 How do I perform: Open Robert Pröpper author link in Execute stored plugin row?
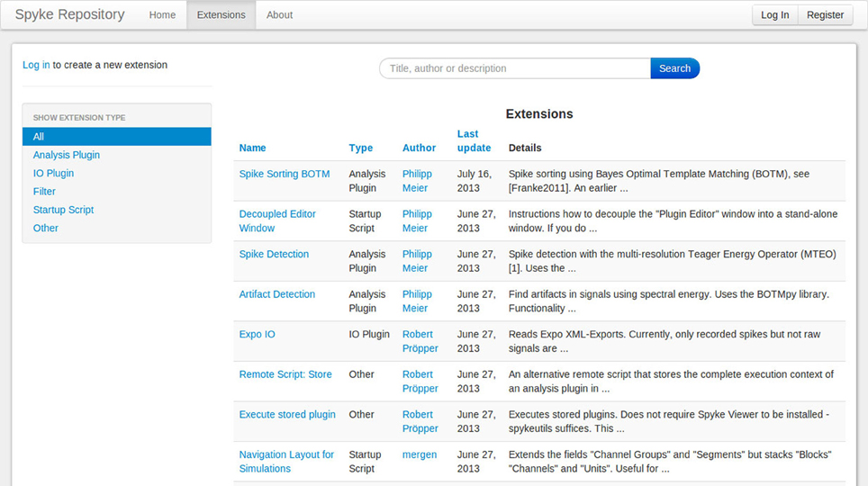click(420, 422)
